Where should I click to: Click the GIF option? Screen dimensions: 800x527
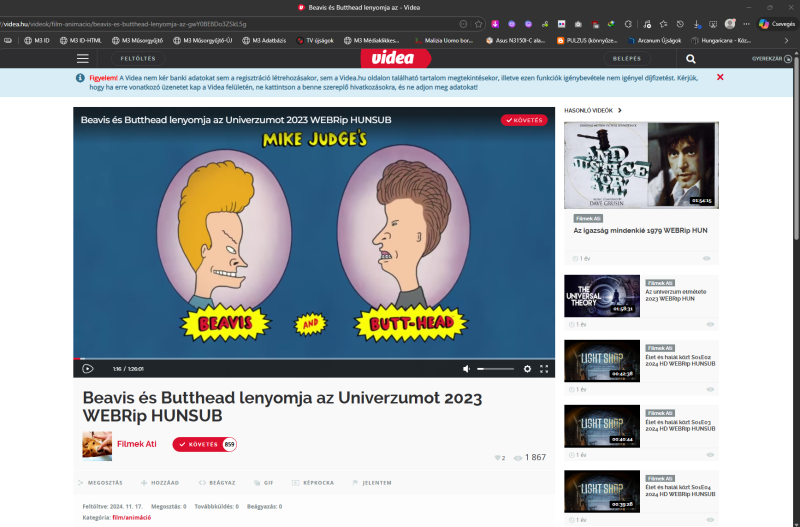pyautogui.click(x=264, y=483)
